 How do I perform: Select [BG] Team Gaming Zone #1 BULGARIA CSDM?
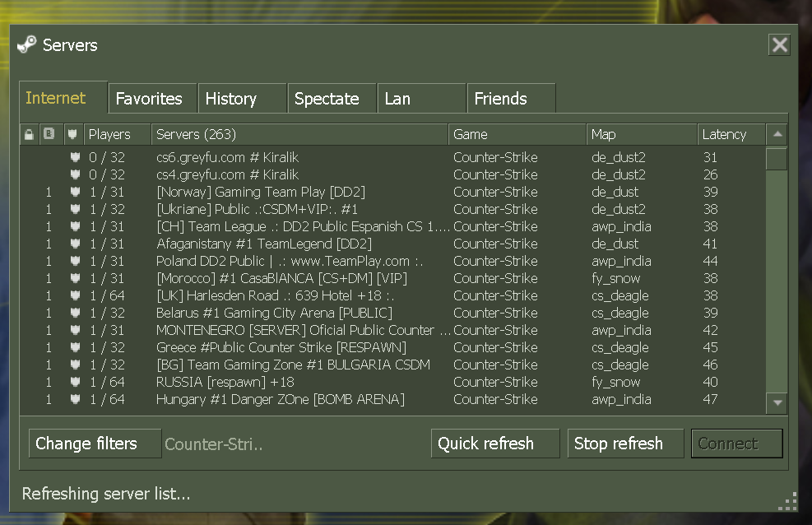pos(392,365)
